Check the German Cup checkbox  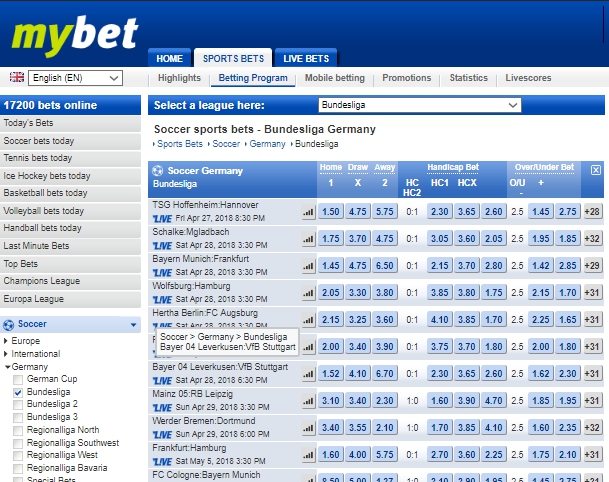click(x=18, y=379)
